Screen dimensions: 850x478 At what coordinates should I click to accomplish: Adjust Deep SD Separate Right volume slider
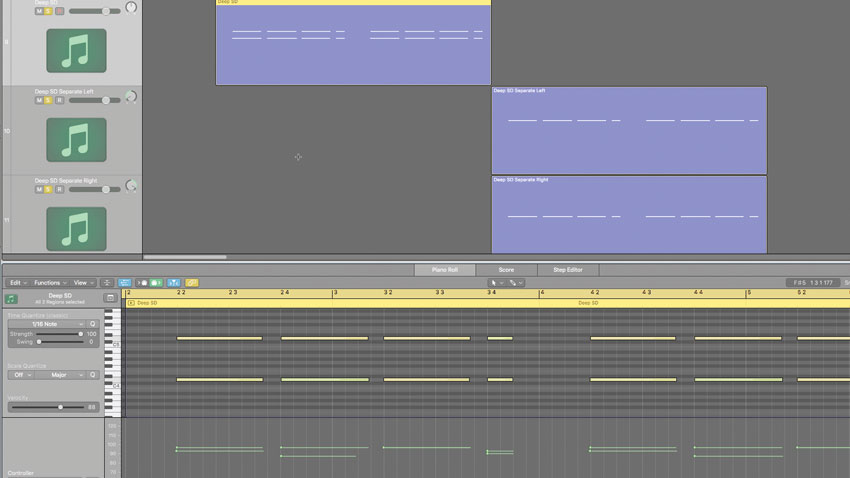click(94, 189)
